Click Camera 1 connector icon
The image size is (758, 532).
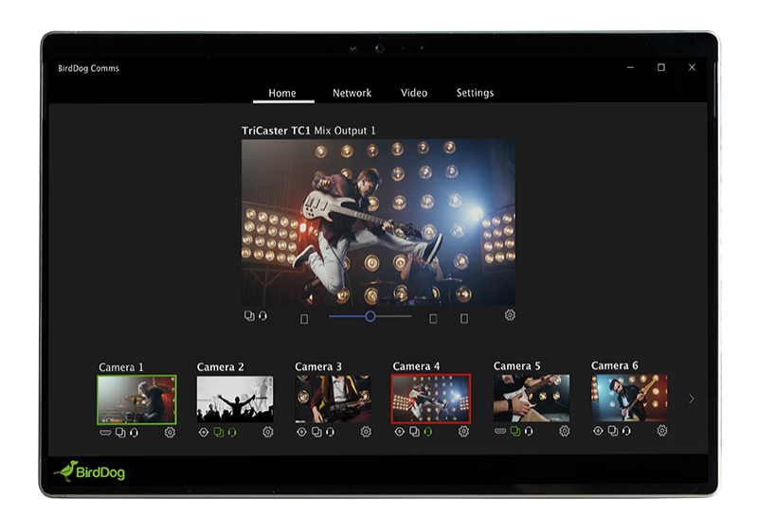coord(105,432)
